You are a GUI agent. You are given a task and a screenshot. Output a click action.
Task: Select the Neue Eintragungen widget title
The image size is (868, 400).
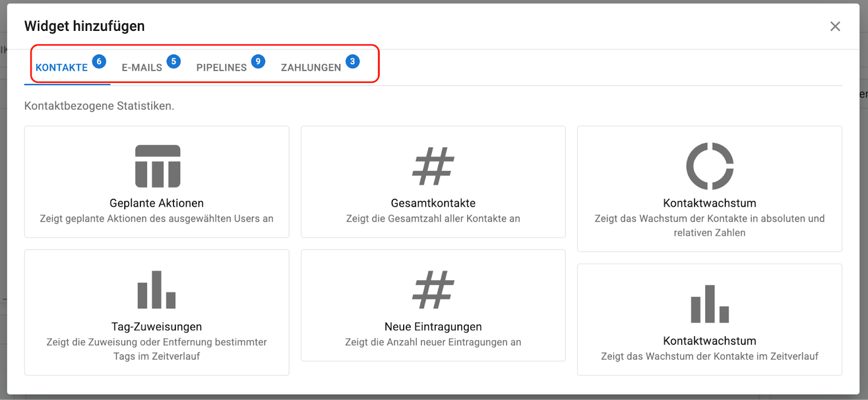[x=433, y=327]
